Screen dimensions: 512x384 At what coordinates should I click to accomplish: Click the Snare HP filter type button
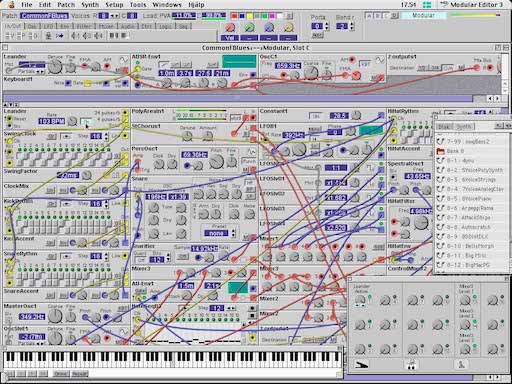249,183
